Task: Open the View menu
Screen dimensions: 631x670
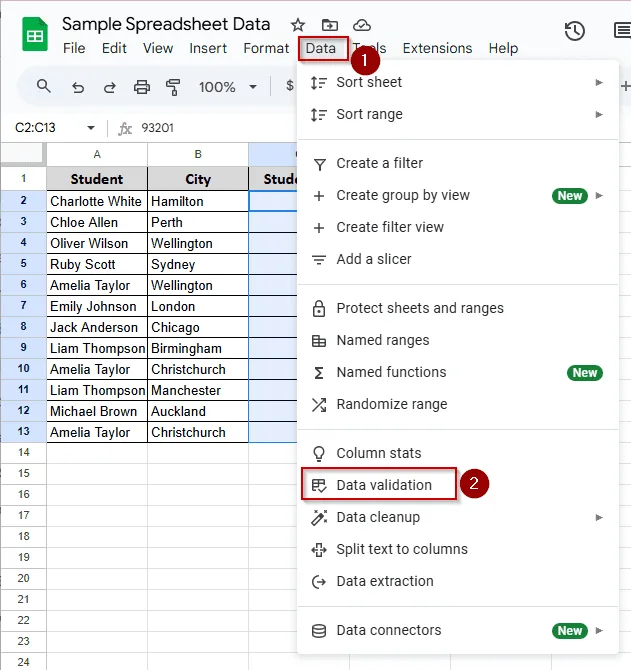Action: coord(158,48)
